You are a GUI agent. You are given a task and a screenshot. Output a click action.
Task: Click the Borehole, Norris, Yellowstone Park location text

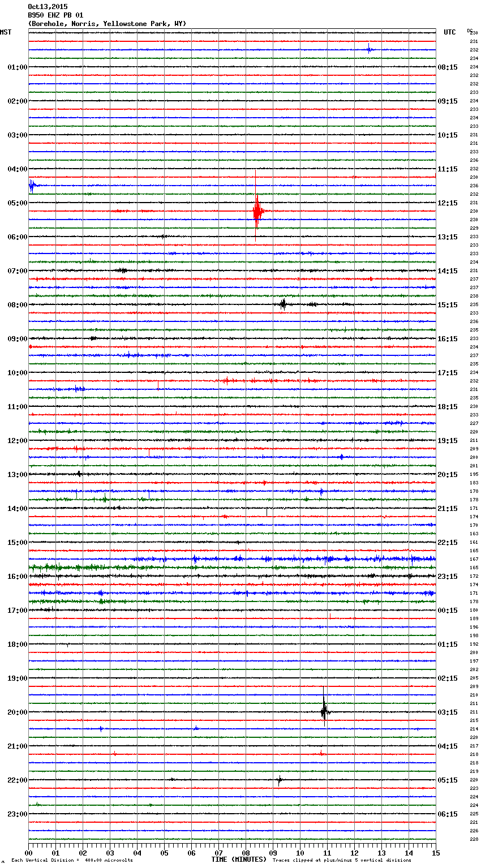[x=107, y=24]
